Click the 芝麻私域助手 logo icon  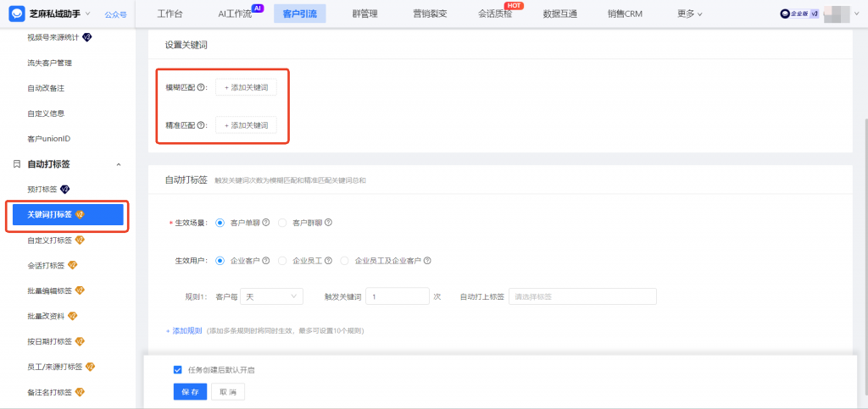coord(17,14)
